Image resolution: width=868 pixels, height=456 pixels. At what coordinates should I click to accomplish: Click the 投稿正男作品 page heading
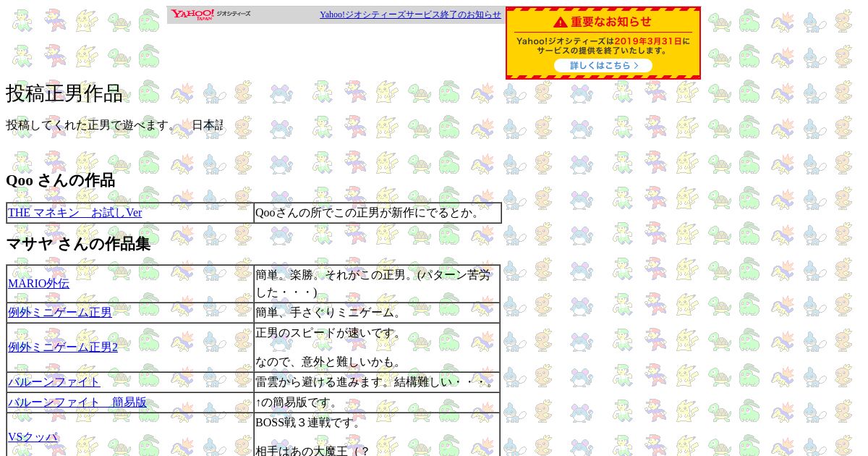point(64,94)
